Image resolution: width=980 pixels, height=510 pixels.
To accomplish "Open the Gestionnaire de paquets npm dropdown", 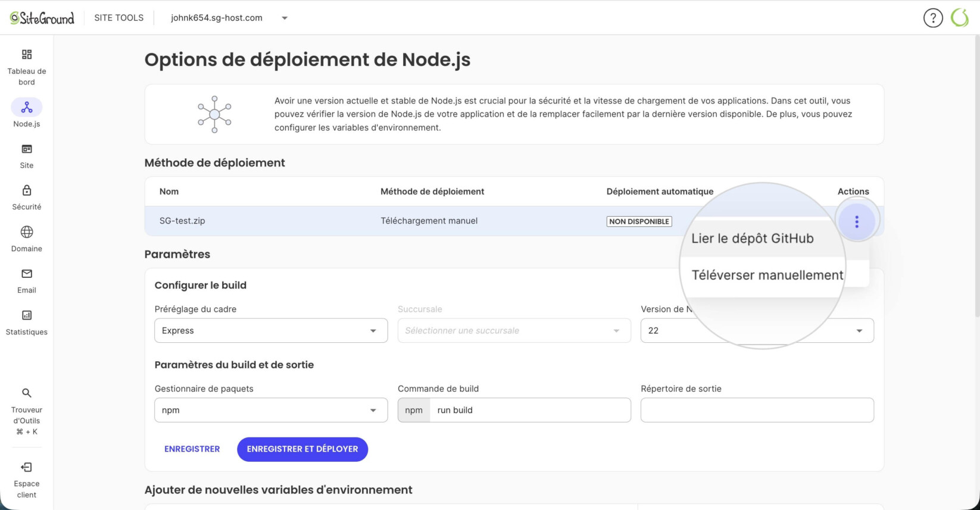I will pos(271,410).
